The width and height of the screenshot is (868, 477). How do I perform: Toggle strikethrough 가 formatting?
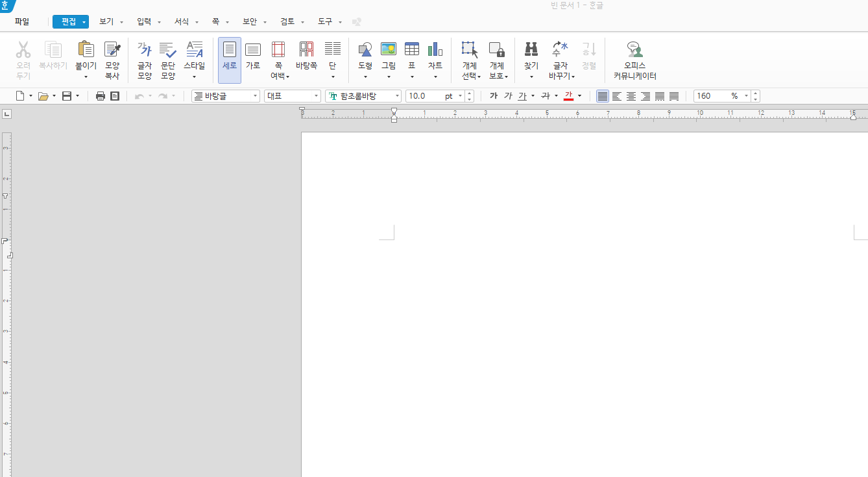click(546, 96)
